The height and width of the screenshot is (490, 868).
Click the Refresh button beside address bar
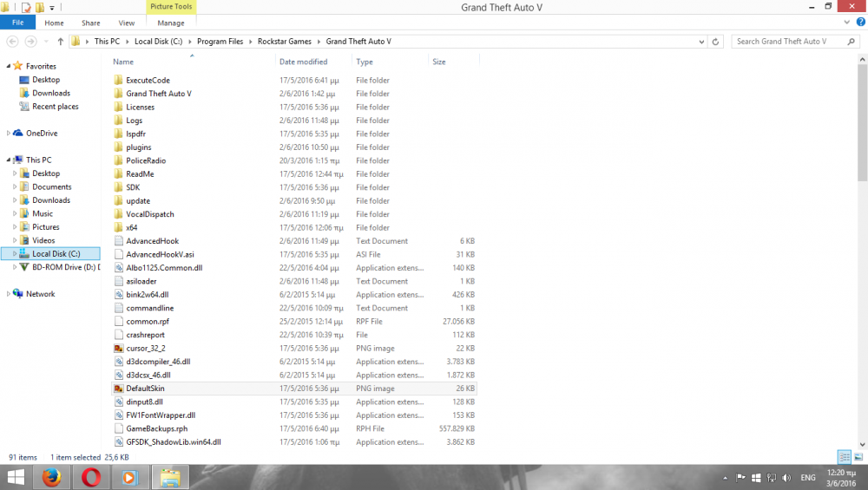[715, 42]
